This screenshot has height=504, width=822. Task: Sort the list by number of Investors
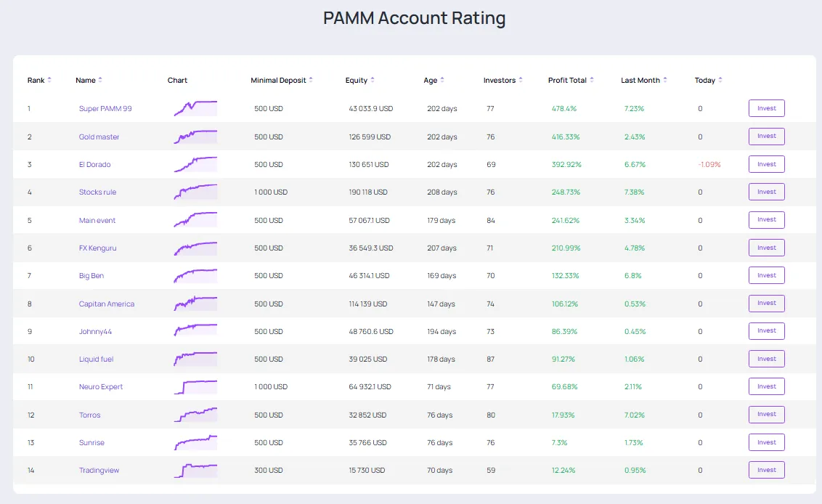coord(521,80)
